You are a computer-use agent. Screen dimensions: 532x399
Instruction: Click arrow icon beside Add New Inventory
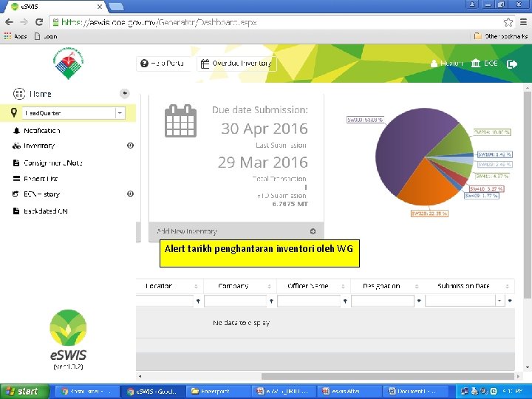pyautogui.click(x=313, y=231)
